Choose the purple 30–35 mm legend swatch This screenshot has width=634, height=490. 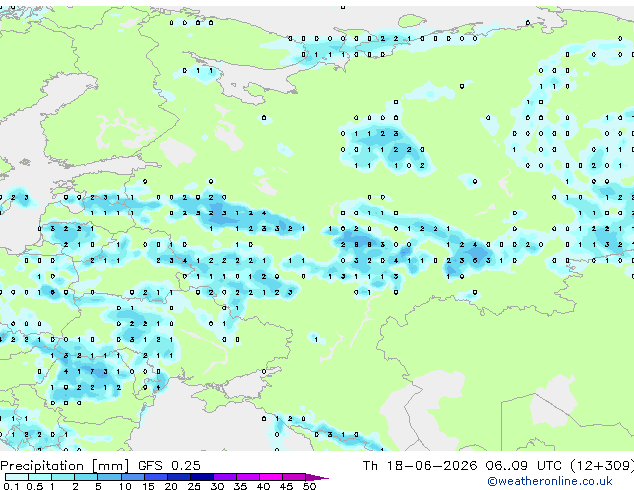(225, 477)
